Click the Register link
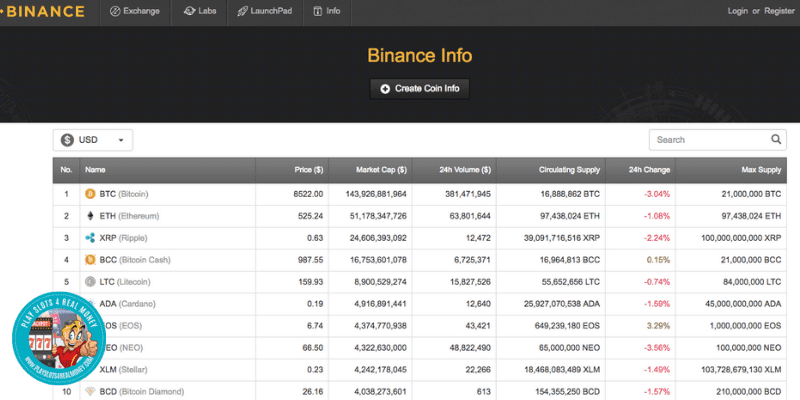Image resolution: width=800 pixels, height=400 pixels. pos(779,11)
